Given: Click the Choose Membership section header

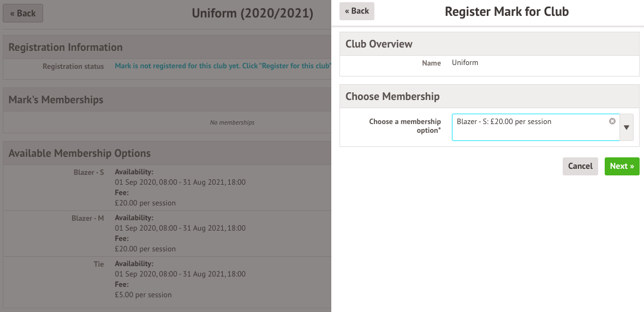Looking at the screenshot, I should 392,96.
